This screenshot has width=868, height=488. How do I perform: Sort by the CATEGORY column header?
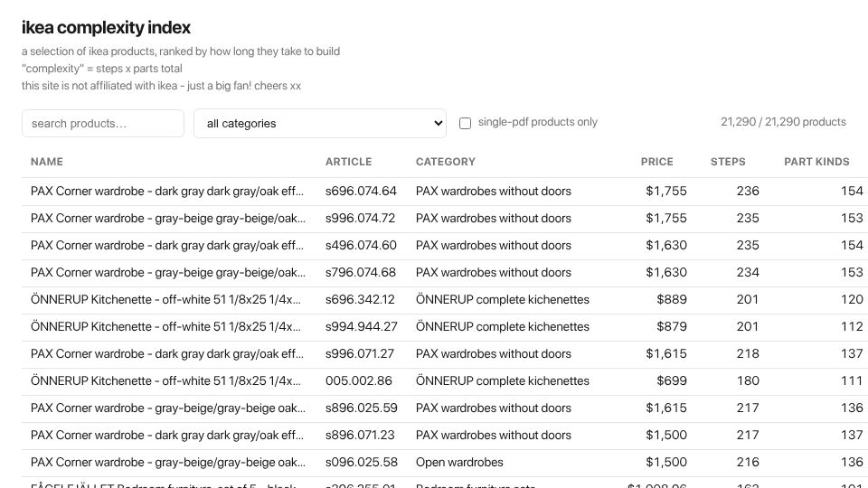[446, 162]
